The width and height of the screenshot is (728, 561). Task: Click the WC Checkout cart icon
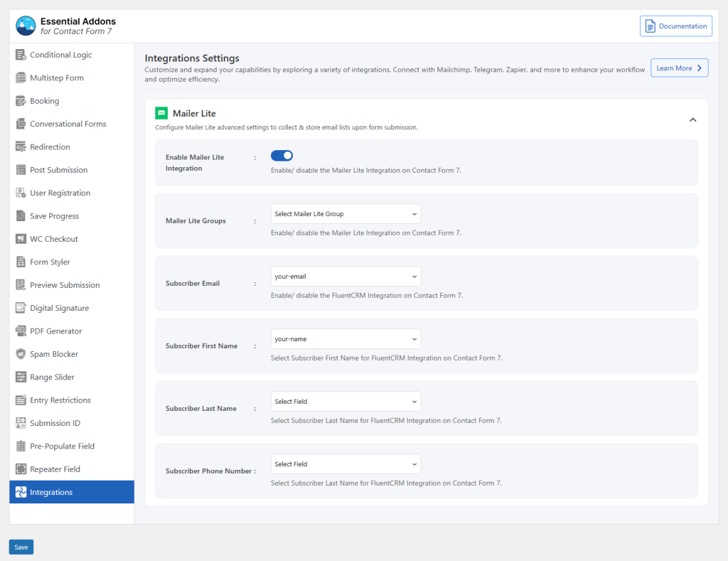(x=21, y=239)
